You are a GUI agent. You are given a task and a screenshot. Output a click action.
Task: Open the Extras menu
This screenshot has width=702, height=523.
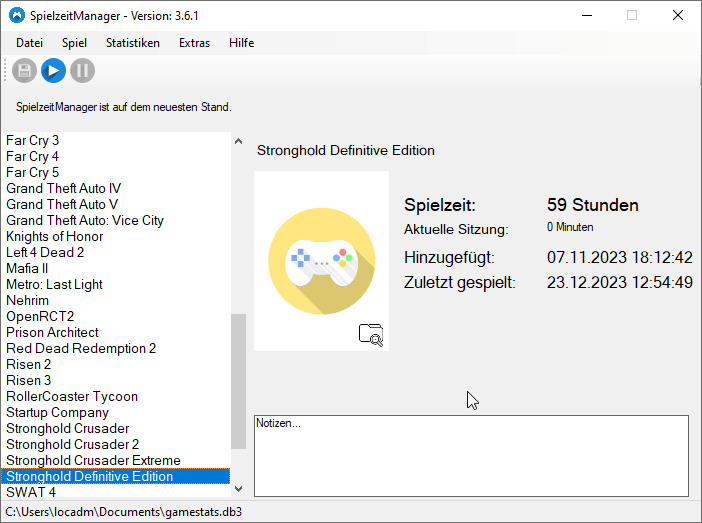coord(194,43)
